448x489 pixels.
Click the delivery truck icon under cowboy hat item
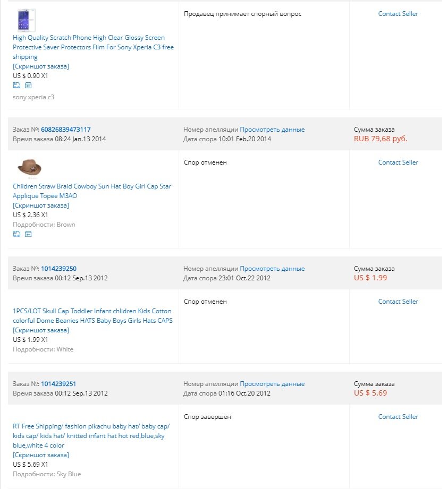point(16,234)
